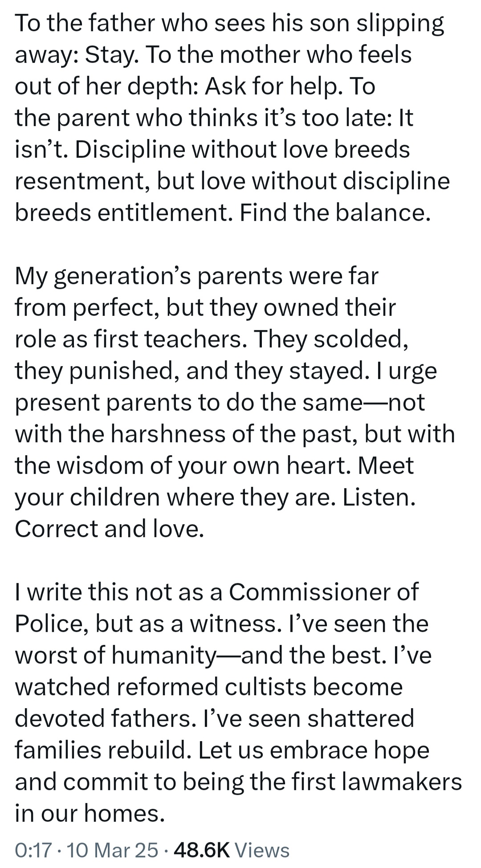
Task: Open the 48.6K Views count
Action: point(202,850)
